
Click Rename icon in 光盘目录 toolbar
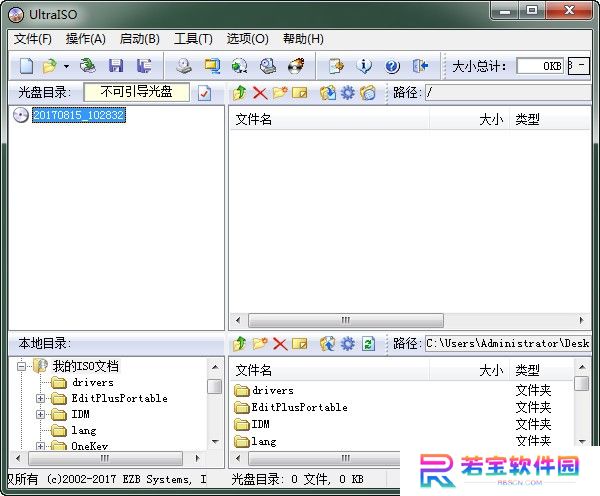pos(300,93)
